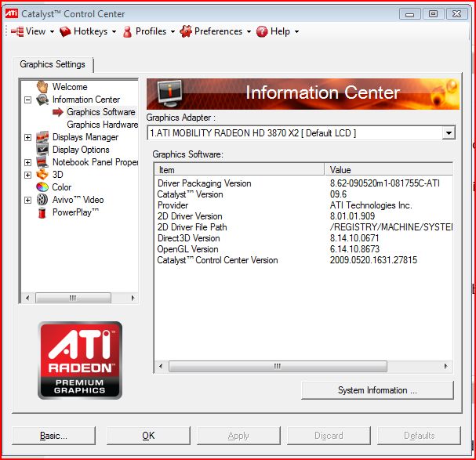
Task: Select Graphics Hardware tree item
Action: click(x=102, y=125)
